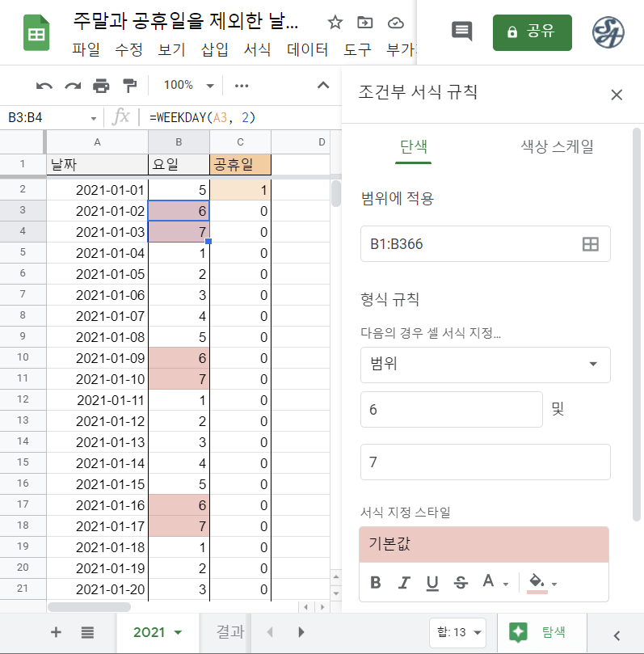Image resolution: width=644 pixels, height=654 pixels.
Task: Click the print icon in toolbar
Action: click(101, 86)
